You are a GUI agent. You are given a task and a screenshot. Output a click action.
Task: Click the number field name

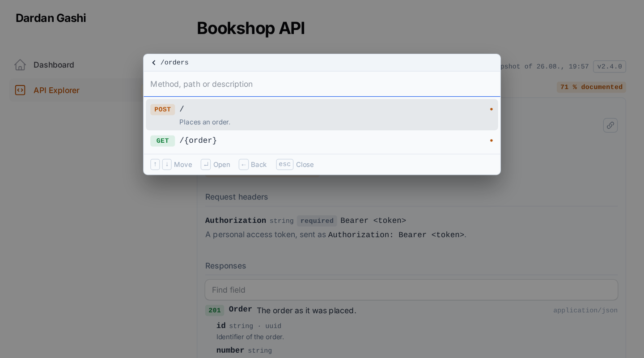(230, 350)
